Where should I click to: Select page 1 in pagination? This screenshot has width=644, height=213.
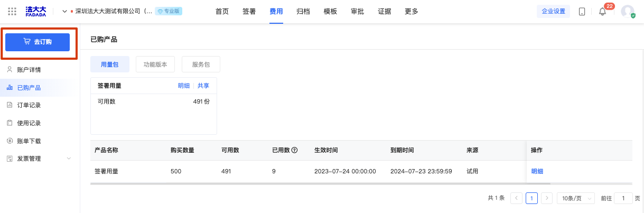click(532, 198)
